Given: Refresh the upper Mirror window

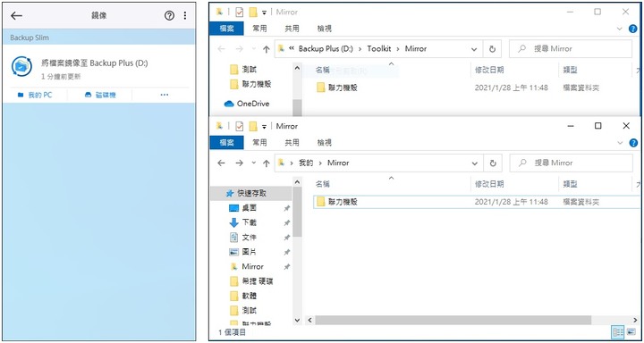Looking at the screenshot, I should (x=493, y=49).
